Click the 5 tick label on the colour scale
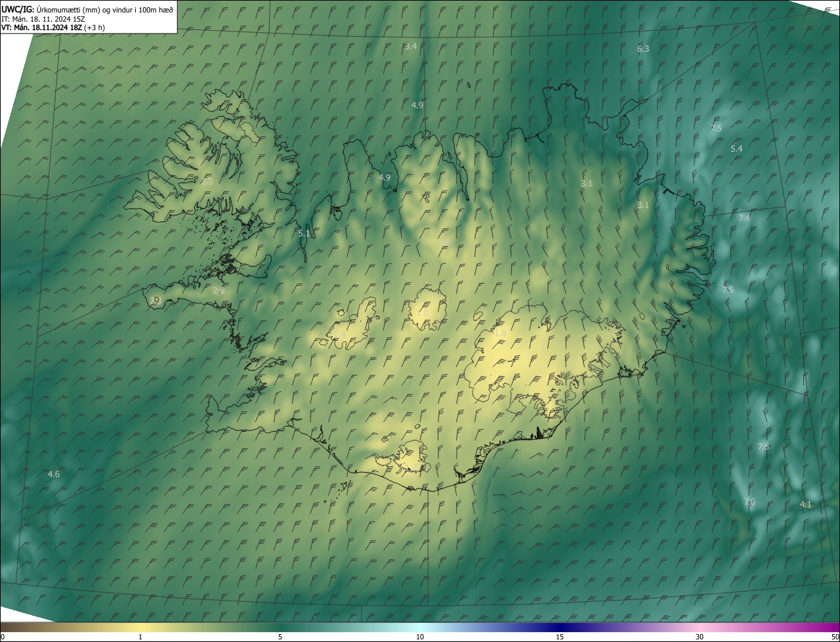840x642 pixels. click(280, 637)
